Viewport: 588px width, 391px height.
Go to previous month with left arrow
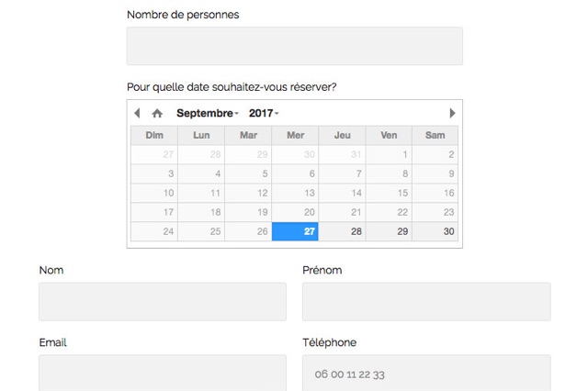tap(137, 113)
